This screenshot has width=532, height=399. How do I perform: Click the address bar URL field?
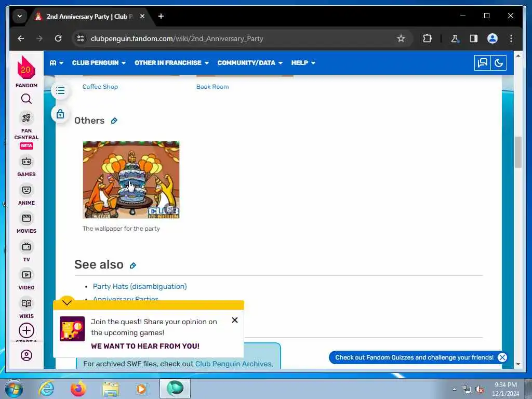tap(237, 38)
